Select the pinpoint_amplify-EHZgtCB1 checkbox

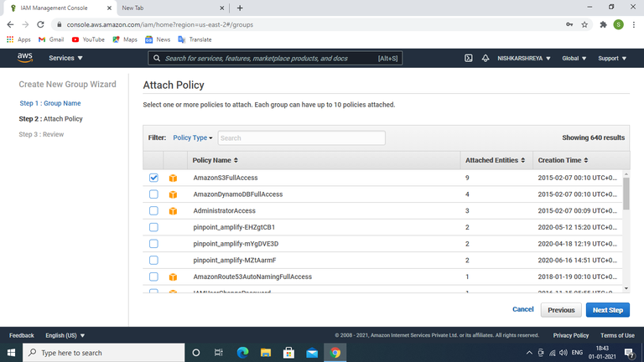pos(153,227)
